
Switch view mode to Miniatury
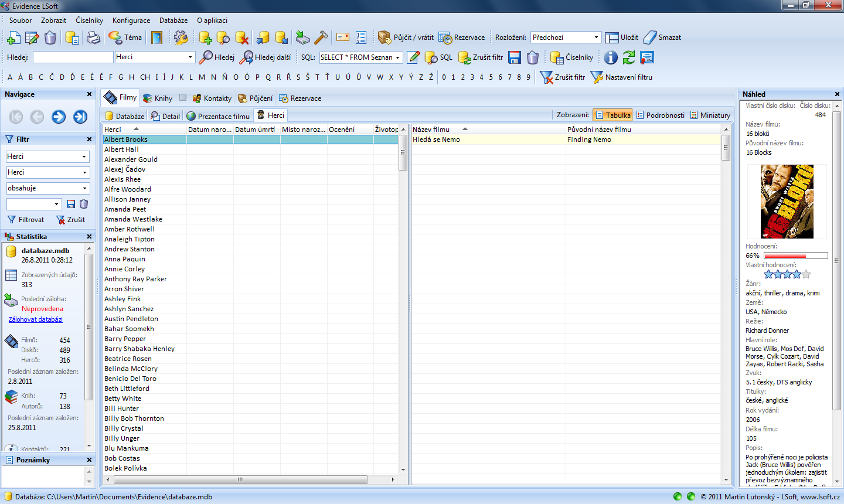[x=710, y=115]
